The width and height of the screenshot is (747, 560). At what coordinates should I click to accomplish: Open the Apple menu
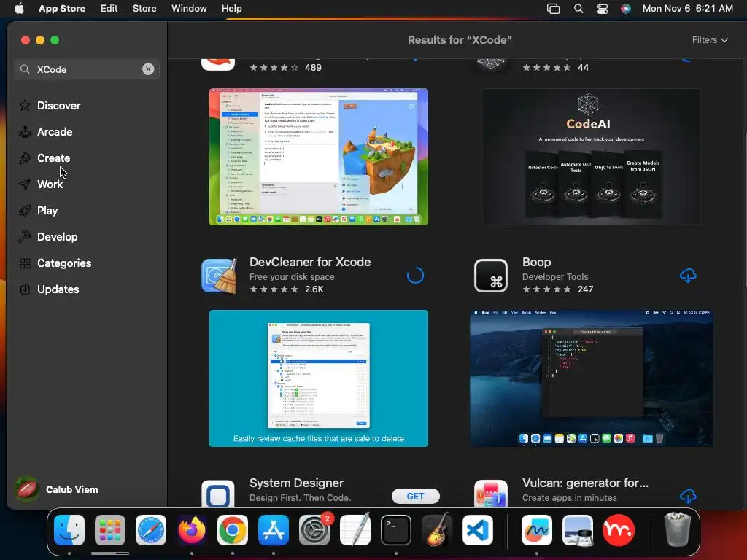tap(19, 8)
